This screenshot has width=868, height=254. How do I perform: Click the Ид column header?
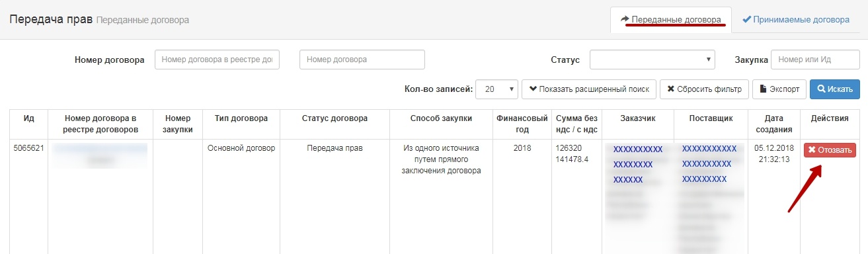click(28, 118)
